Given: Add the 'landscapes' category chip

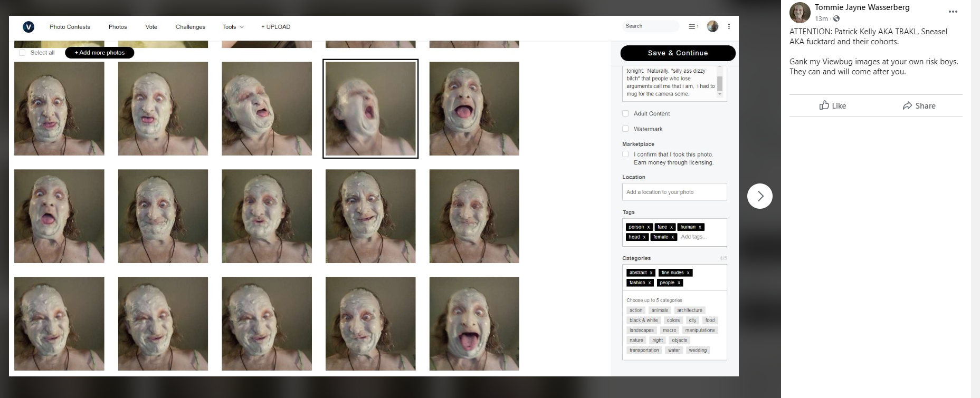Looking at the screenshot, I should click(x=642, y=331).
